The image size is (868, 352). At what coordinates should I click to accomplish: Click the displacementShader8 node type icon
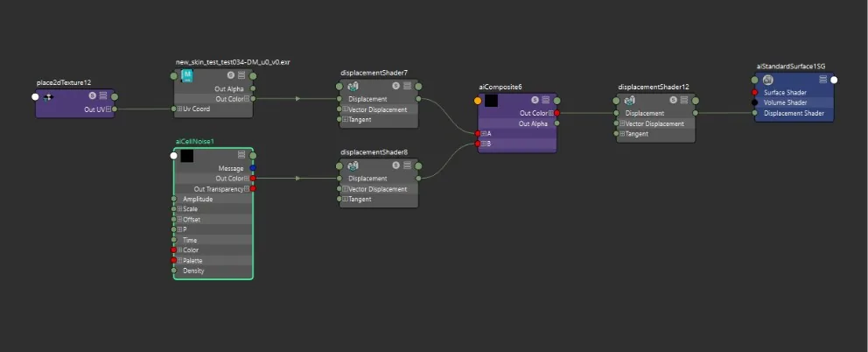353,165
